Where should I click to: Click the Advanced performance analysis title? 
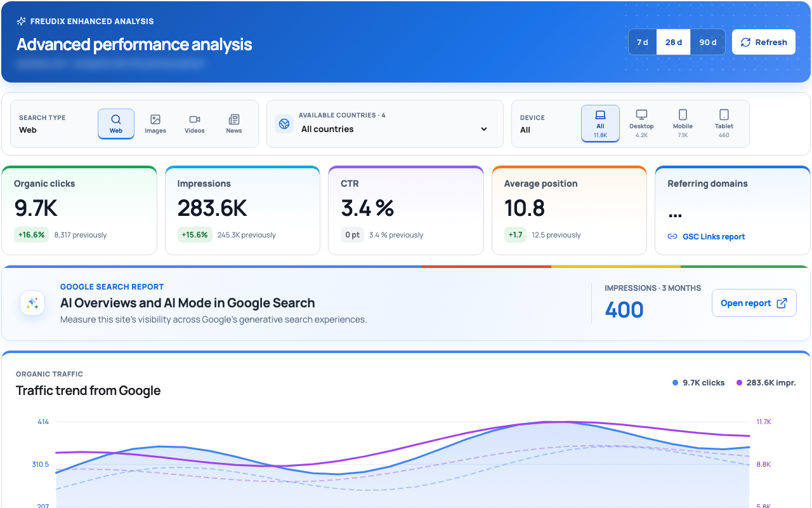pos(134,44)
